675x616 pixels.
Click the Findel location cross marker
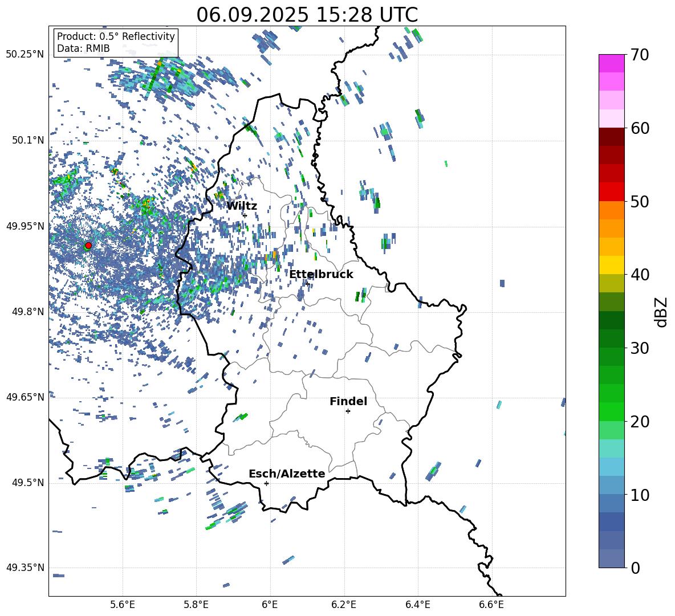(x=348, y=411)
